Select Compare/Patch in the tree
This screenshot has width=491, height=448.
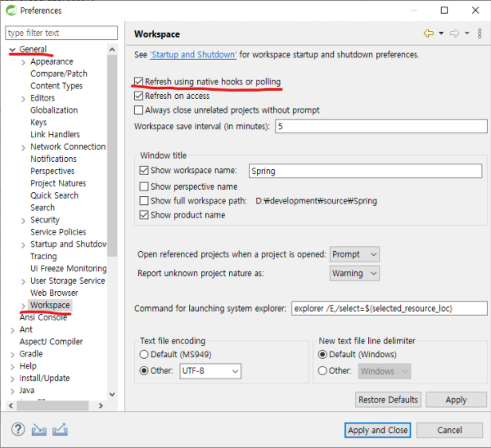click(x=59, y=74)
